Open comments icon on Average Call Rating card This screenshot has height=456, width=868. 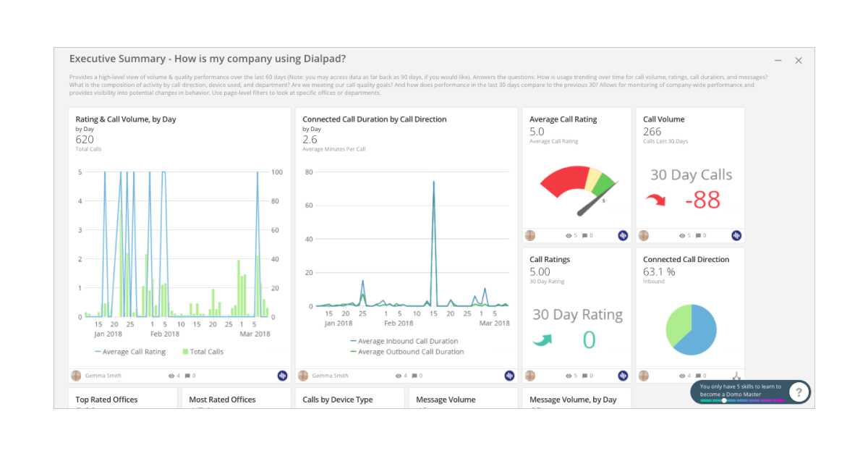[584, 235]
